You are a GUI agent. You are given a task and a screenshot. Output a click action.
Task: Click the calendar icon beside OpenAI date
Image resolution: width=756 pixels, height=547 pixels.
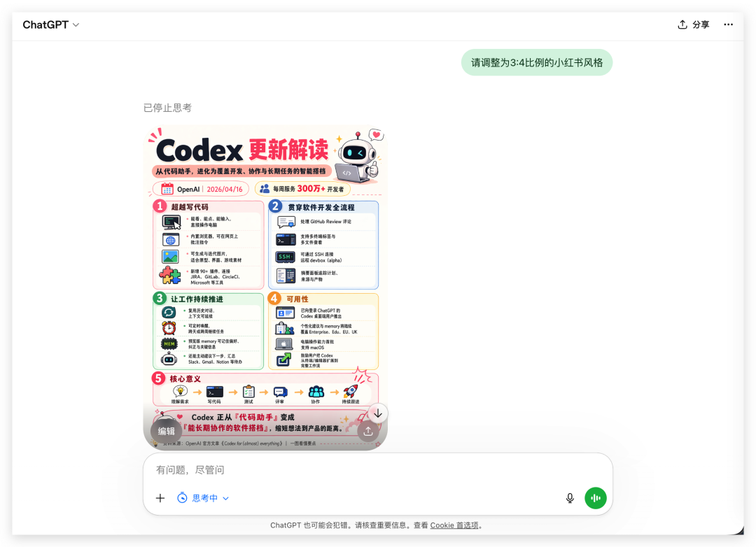[167, 189]
